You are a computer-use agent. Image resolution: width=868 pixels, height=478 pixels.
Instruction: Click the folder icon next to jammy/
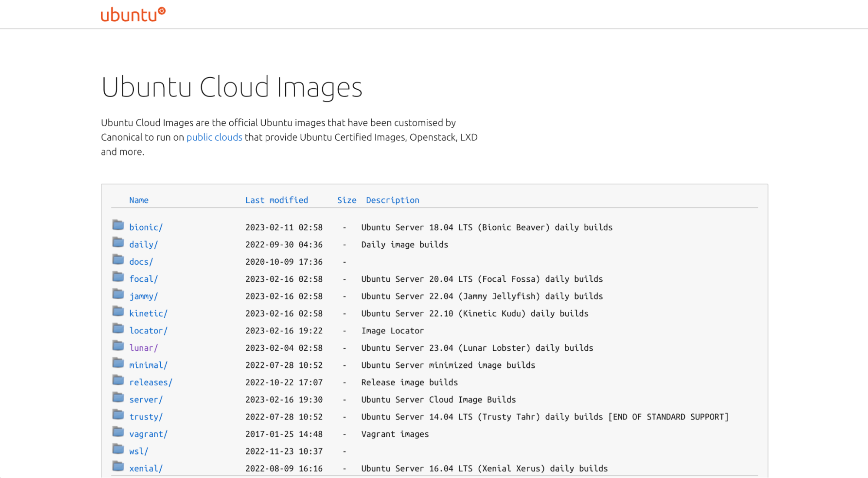tap(118, 294)
